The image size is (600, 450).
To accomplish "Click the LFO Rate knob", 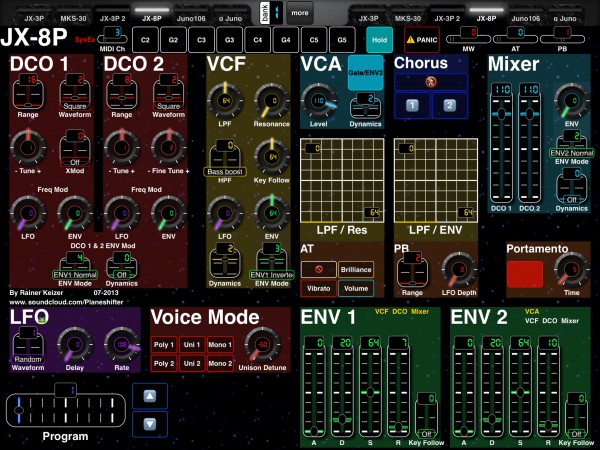I will point(122,344).
